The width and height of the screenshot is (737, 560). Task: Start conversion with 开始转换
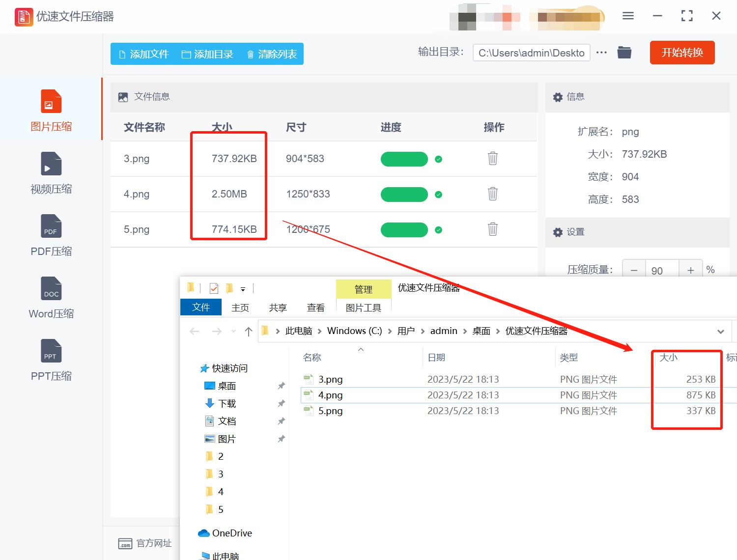(682, 53)
